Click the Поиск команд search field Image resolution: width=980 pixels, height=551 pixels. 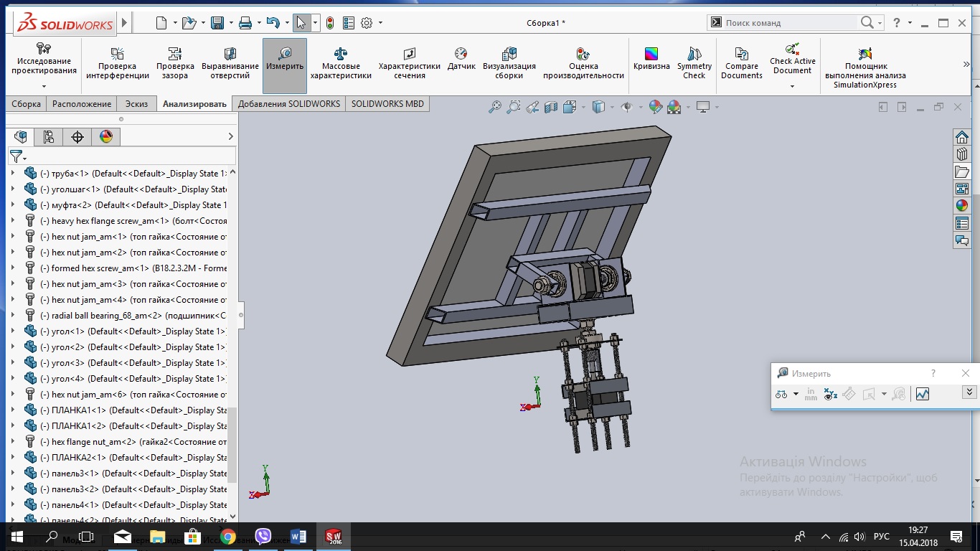[791, 23]
